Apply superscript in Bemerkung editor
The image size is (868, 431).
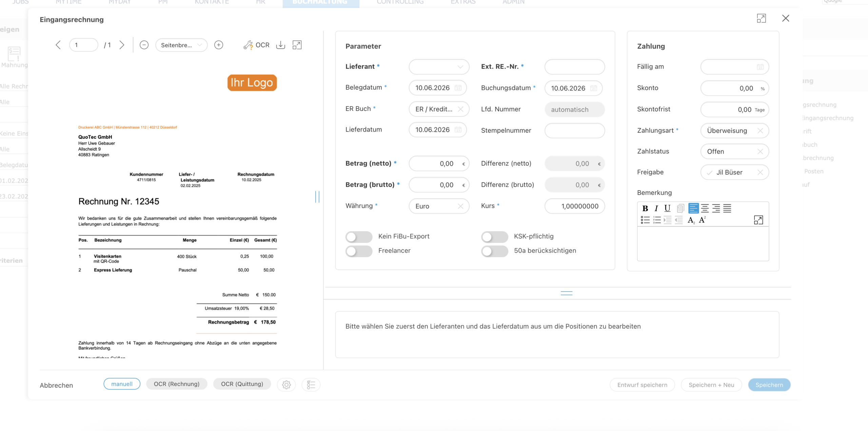(702, 220)
